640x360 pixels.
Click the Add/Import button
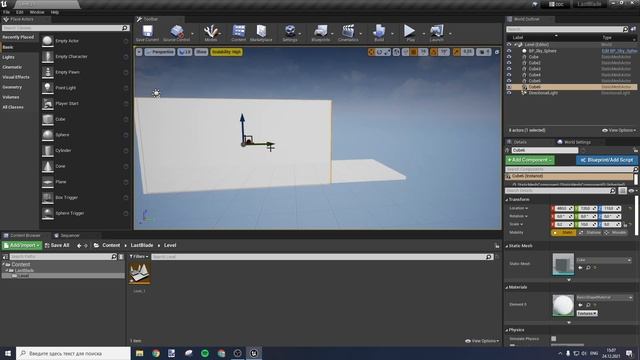(x=22, y=245)
